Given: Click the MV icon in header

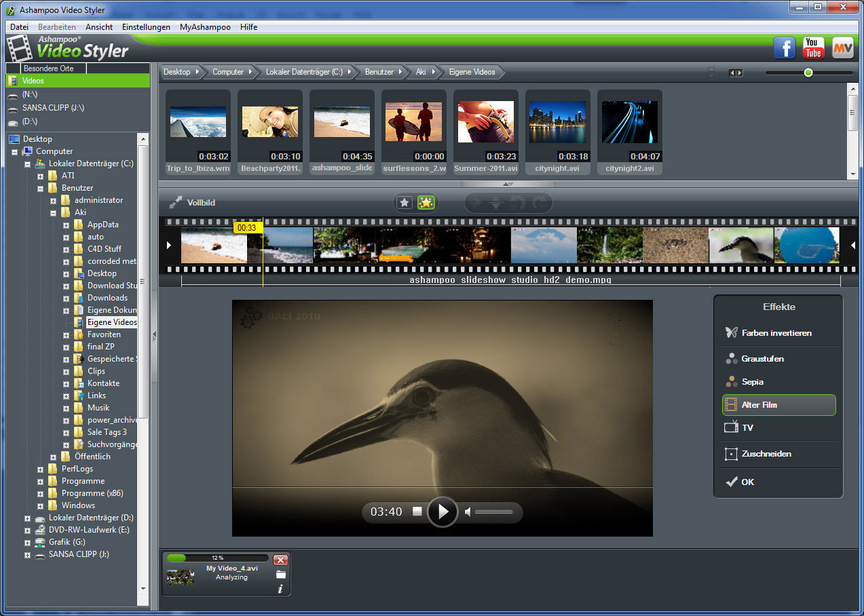Looking at the screenshot, I should point(842,47).
